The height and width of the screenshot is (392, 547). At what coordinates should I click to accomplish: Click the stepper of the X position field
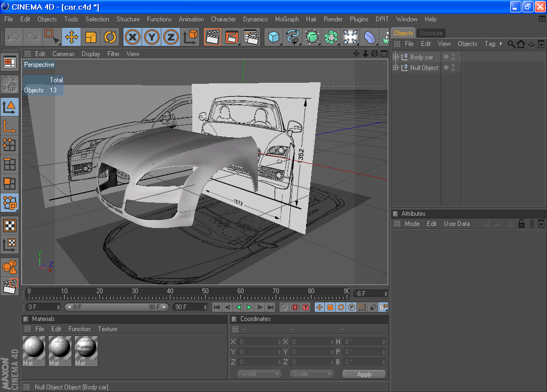click(x=279, y=342)
